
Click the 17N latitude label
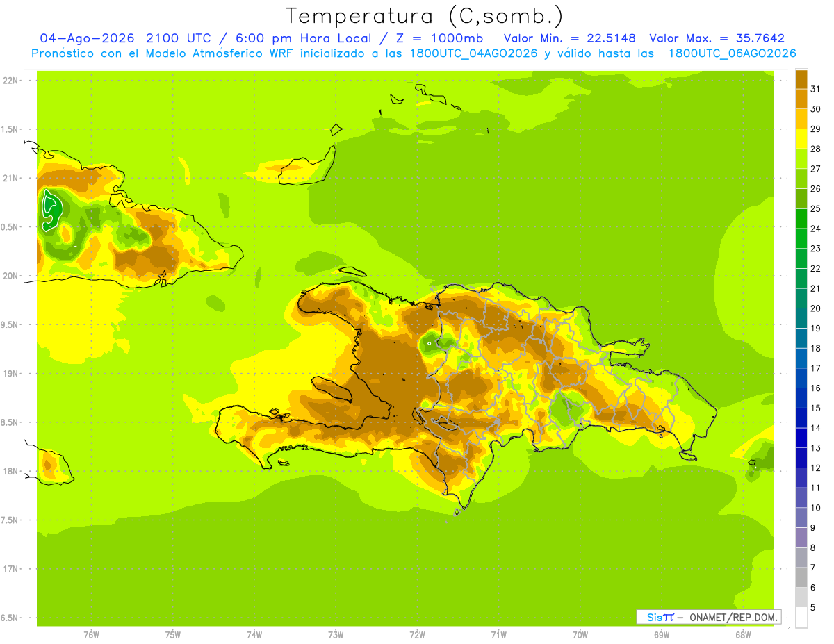(10, 569)
